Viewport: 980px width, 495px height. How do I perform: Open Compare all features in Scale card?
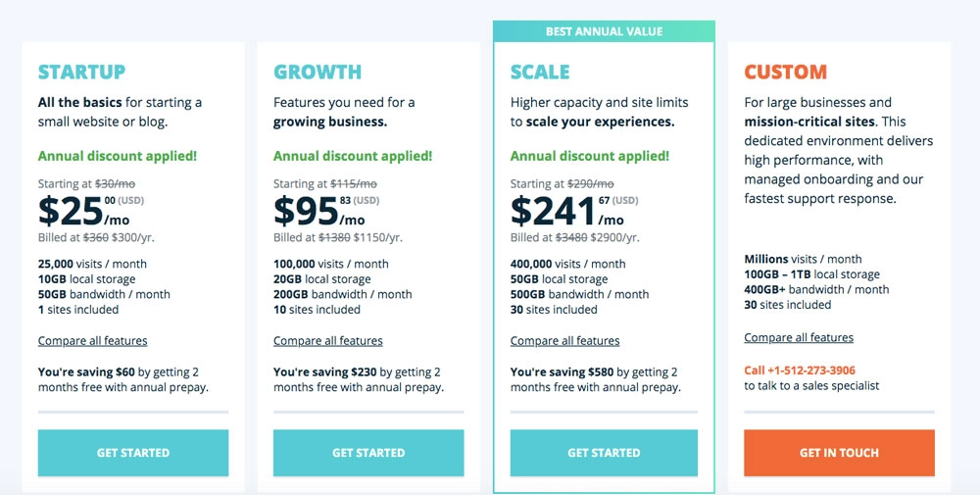(565, 341)
